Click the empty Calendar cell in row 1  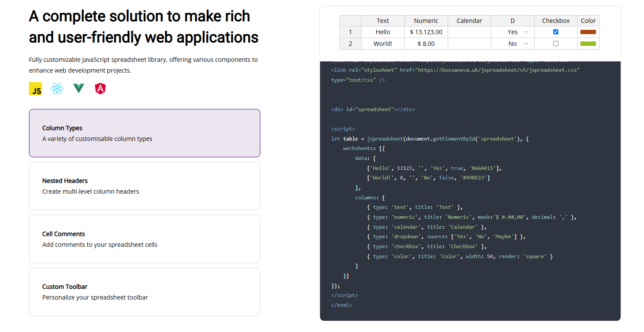click(x=469, y=32)
